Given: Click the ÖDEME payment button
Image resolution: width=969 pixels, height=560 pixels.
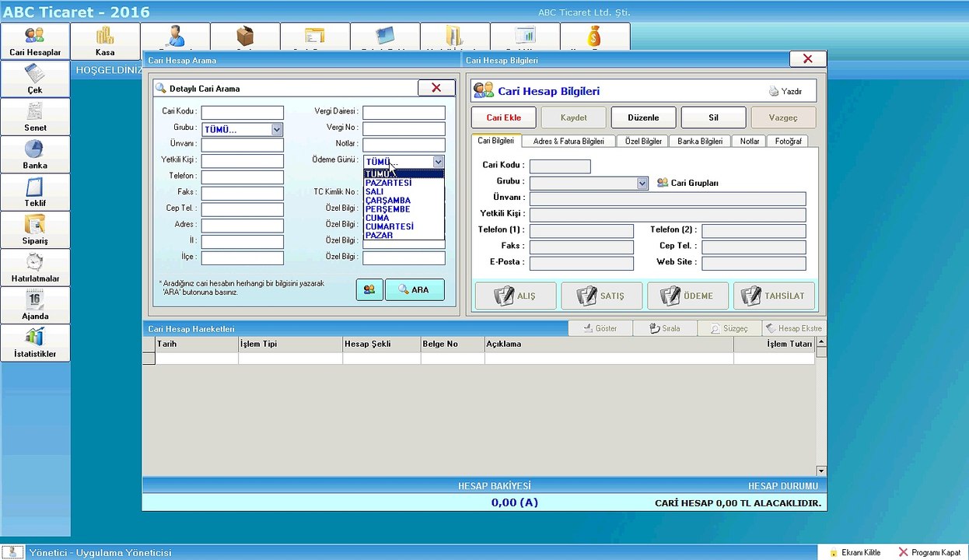Looking at the screenshot, I should tap(688, 296).
